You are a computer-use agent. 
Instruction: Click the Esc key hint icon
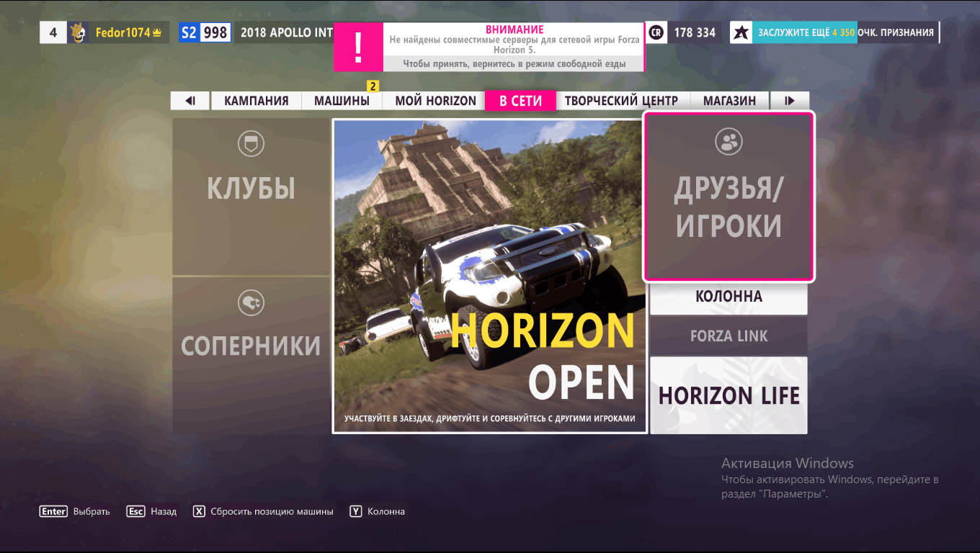click(135, 511)
